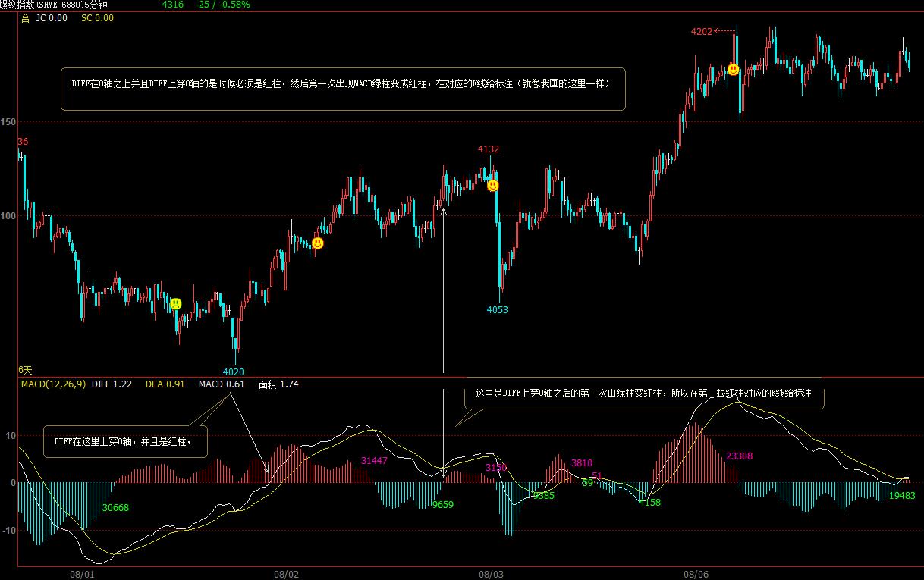
Task: Click the 6天 period label
Action: click(25, 370)
